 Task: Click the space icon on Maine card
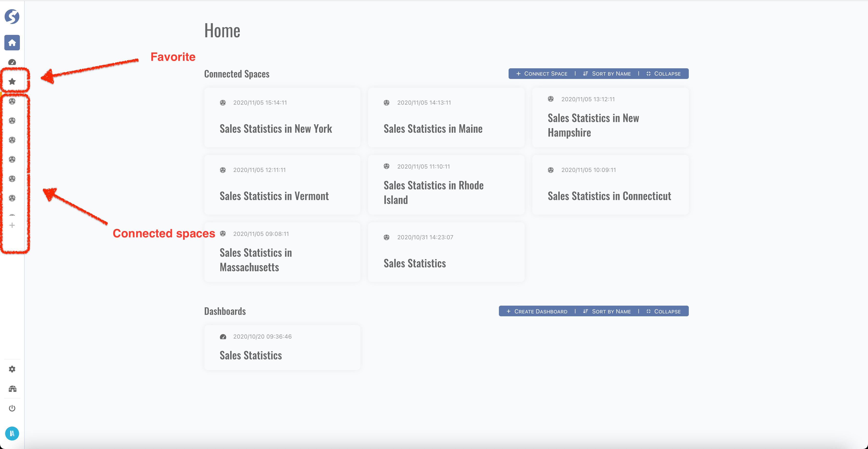point(387,103)
